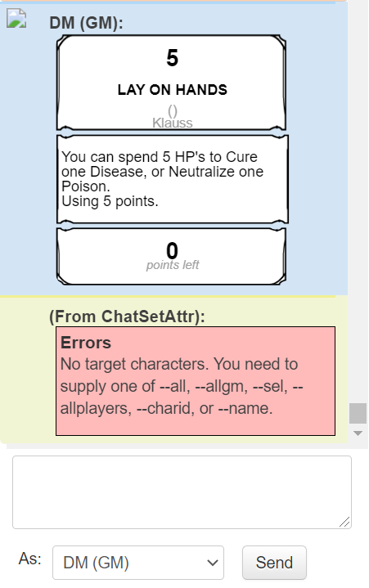Click the 'points left' caption
The width and height of the screenshot is (369, 588).
pos(172,265)
